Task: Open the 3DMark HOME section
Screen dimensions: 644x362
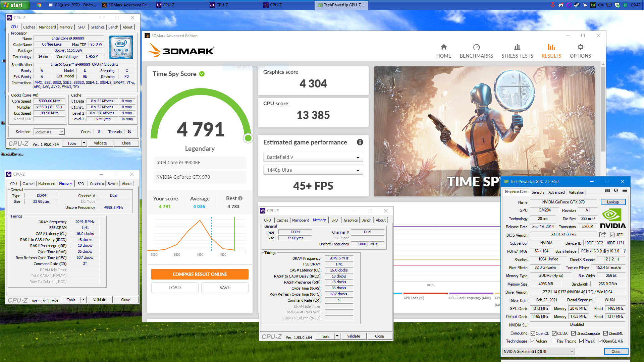Action: tap(443, 51)
